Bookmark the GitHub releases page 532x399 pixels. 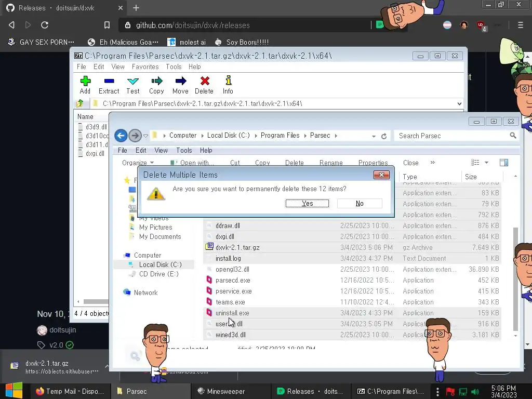(x=107, y=25)
